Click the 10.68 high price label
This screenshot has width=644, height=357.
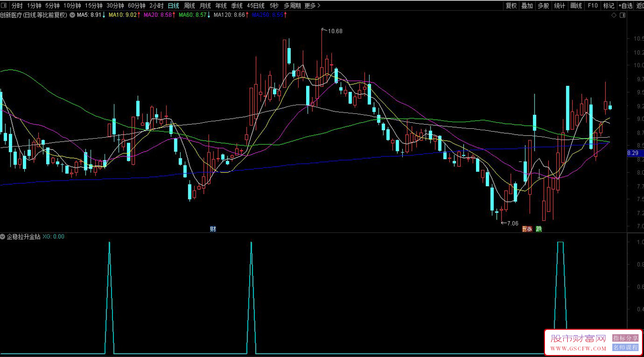click(335, 31)
